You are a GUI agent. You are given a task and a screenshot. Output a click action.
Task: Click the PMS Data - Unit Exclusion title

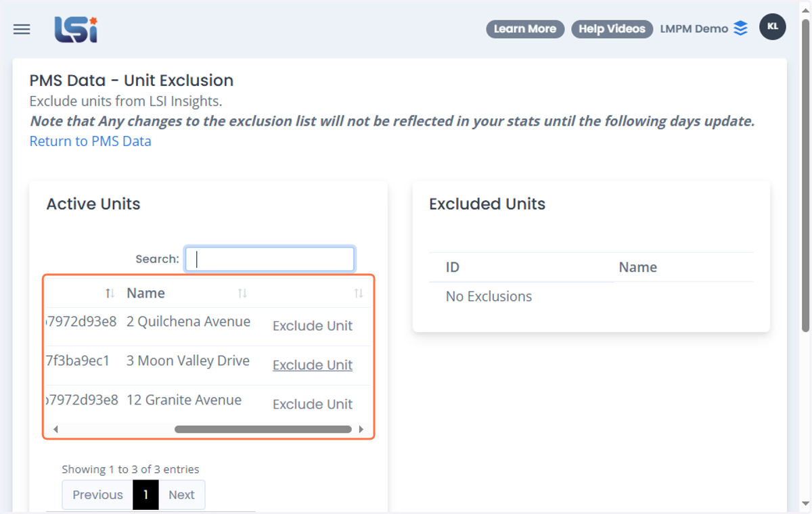pos(131,80)
